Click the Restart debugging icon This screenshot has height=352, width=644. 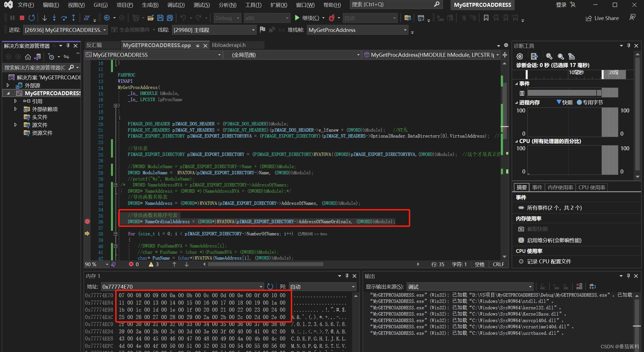click(x=32, y=18)
